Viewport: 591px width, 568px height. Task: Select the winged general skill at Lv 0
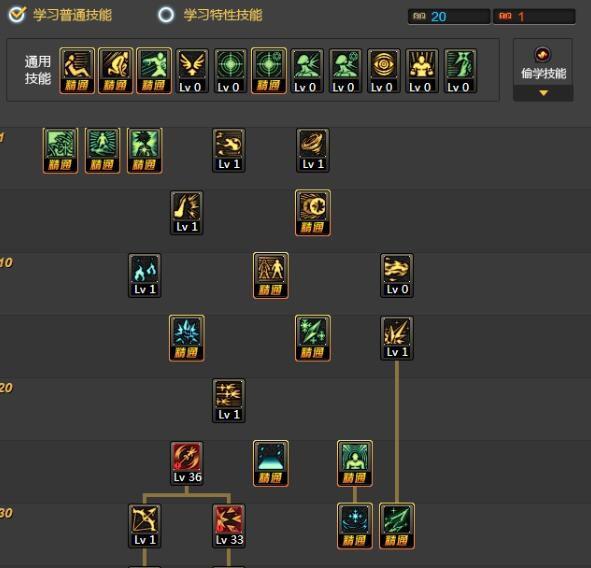[x=192, y=71]
